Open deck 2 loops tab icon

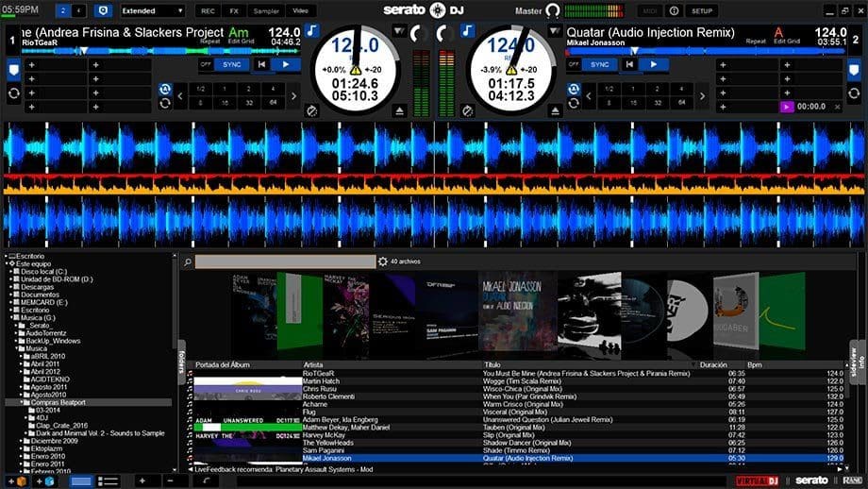[x=854, y=93]
